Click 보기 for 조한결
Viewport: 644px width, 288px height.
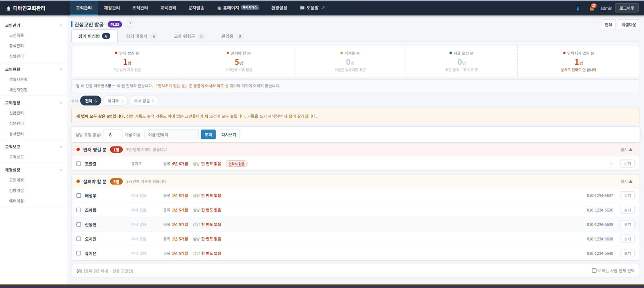[x=627, y=164]
